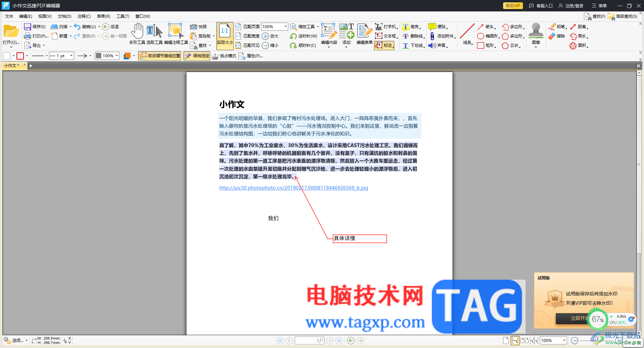Select the 选取工具 text select tool

(154, 34)
